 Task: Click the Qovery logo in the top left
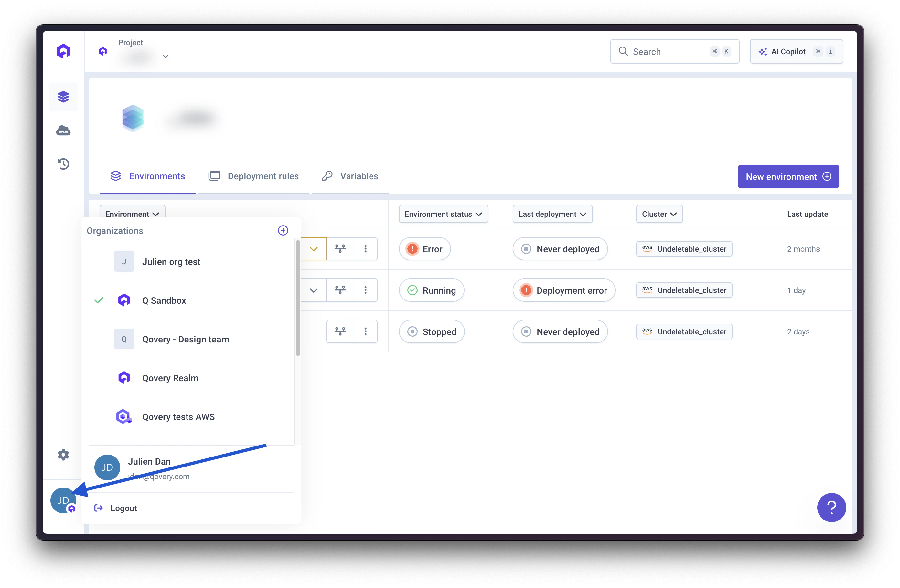tap(63, 51)
